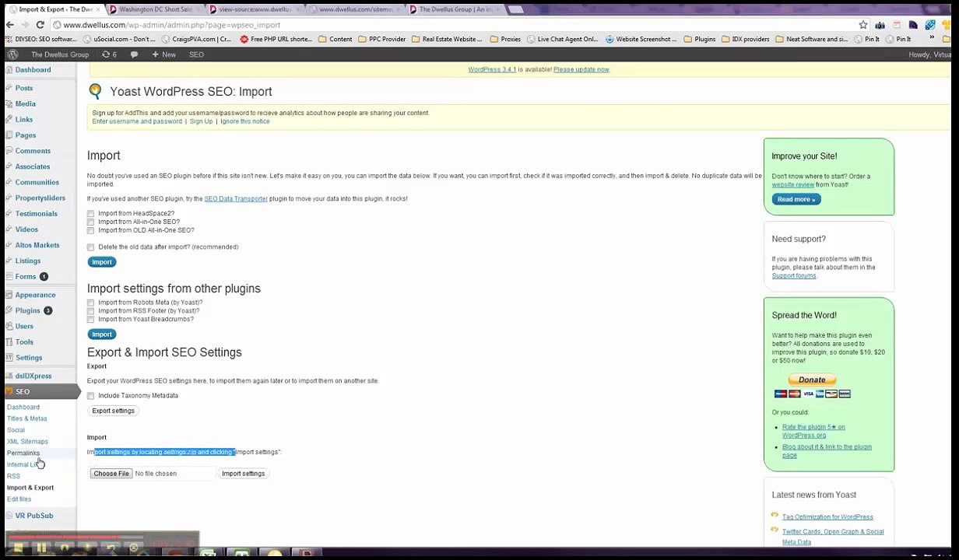The width and height of the screenshot is (959, 560).
Task: Open XML Sitemaps in SEO submenu
Action: point(27,442)
